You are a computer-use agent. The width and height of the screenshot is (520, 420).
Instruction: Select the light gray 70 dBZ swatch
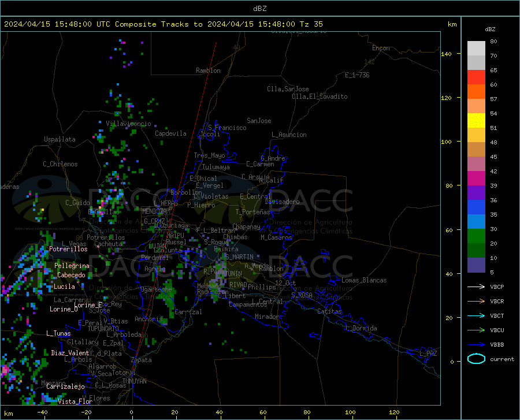point(476,49)
